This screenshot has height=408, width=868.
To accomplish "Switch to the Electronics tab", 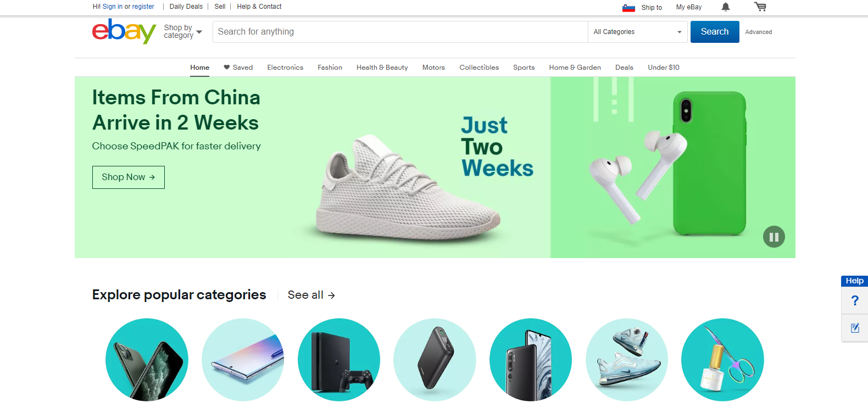I will [285, 68].
